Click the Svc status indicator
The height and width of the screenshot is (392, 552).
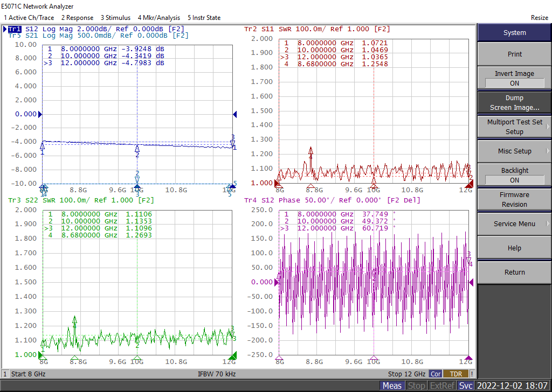click(x=466, y=386)
